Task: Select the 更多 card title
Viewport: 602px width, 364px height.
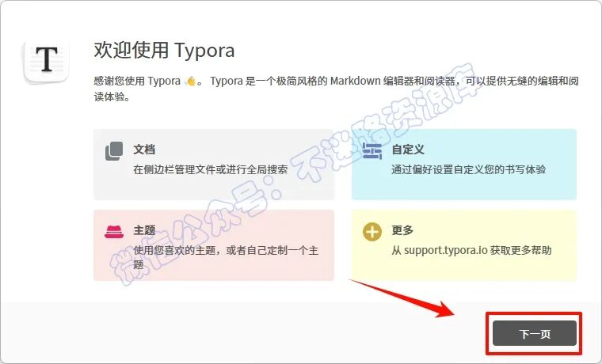Action: 402,230
